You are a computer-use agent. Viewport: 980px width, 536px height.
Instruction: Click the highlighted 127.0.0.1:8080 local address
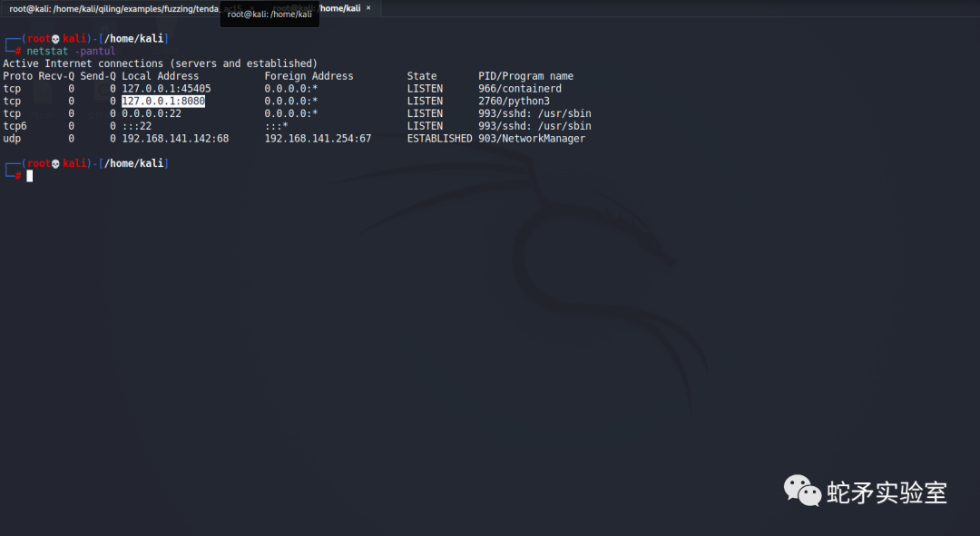pos(163,102)
